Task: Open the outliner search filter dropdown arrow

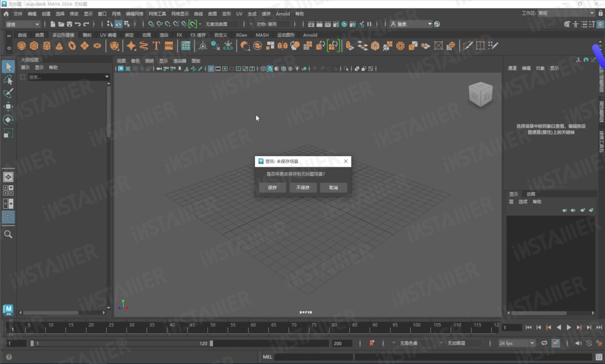Action: click(x=107, y=77)
